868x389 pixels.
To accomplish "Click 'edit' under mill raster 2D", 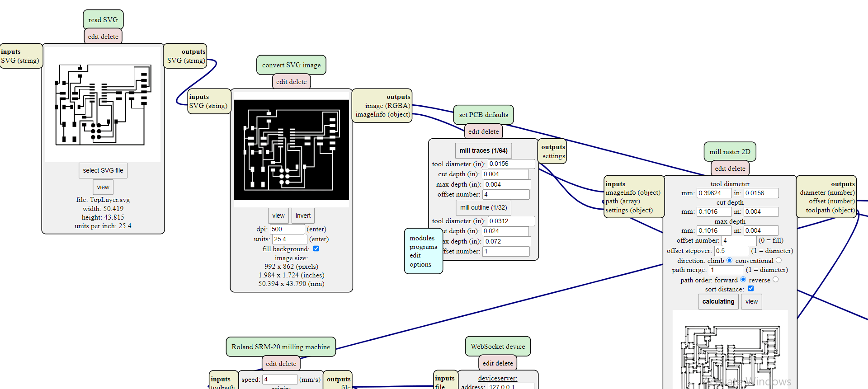I will point(721,169).
